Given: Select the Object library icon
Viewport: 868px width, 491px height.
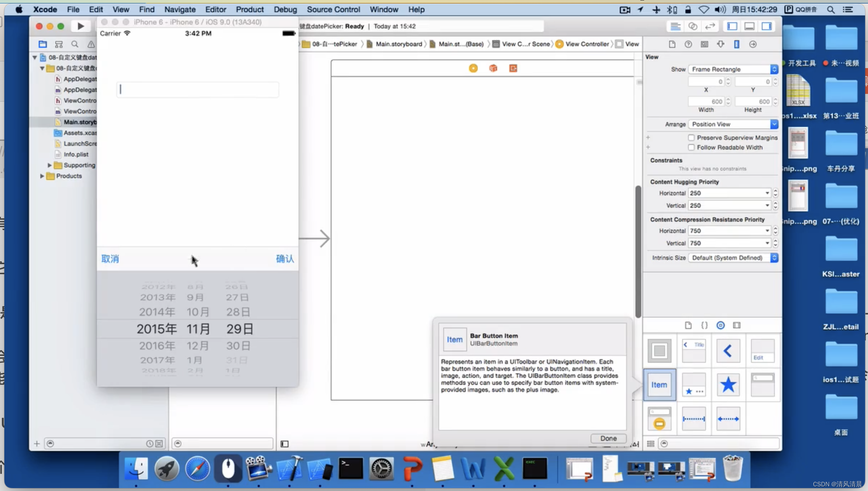Looking at the screenshot, I should point(720,325).
